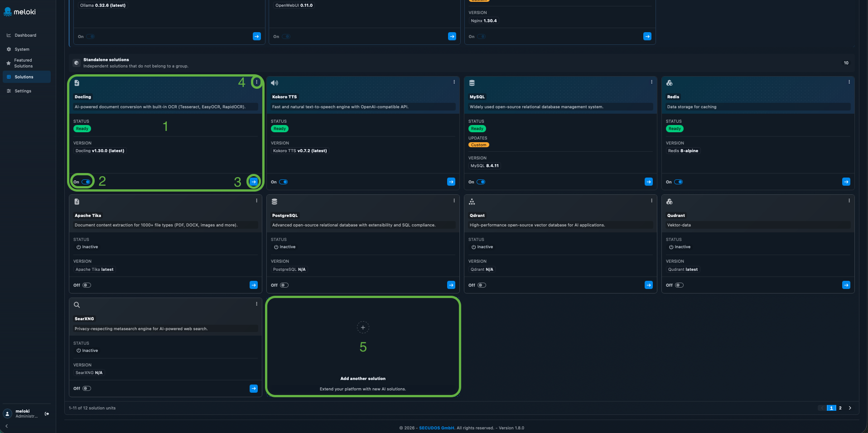868x433 pixels.
Task: Click the "Redis 8-alpine" version label
Action: 683,151
